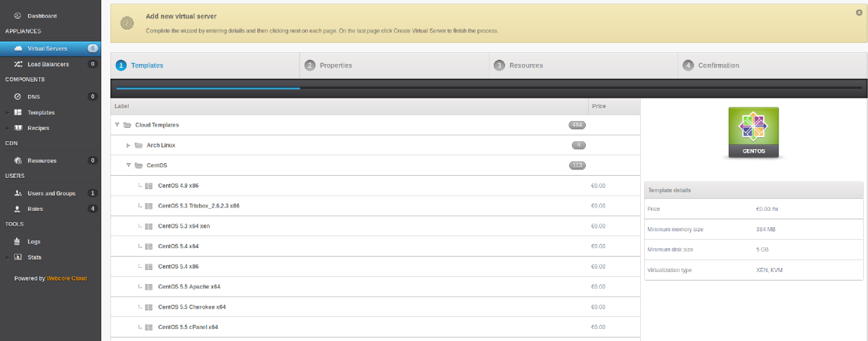The height and width of the screenshot is (341, 868).
Task: Click the Price column header
Action: tap(614, 106)
